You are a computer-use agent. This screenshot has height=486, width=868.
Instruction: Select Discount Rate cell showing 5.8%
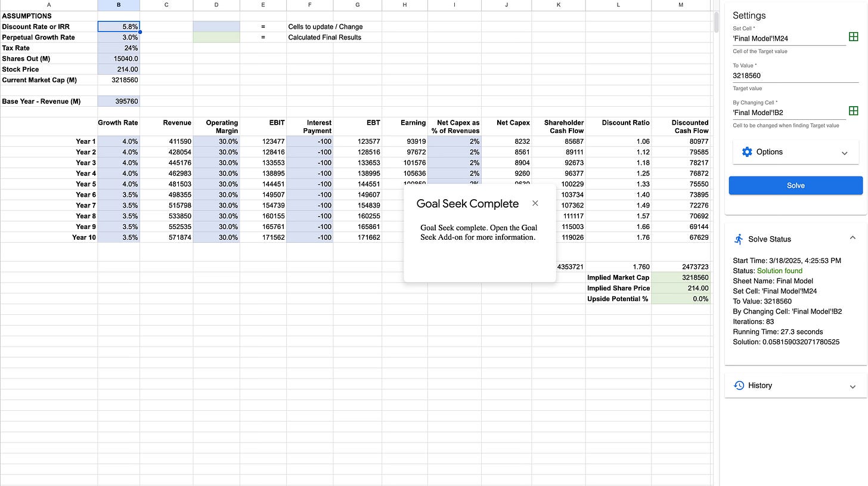click(119, 27)
